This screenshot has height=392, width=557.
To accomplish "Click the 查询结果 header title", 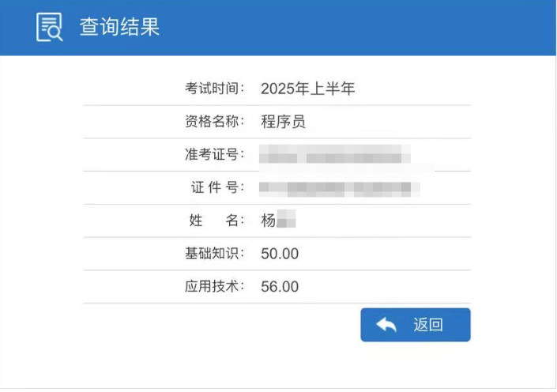I will coord(119,27).
